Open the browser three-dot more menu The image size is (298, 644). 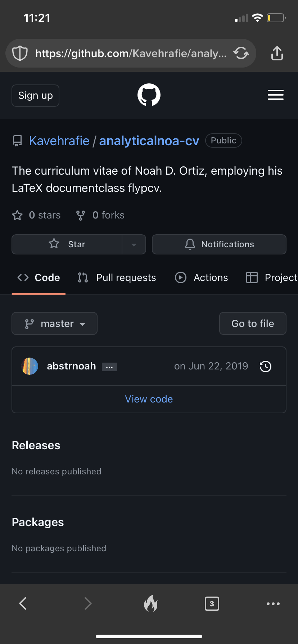tap(273, 604)
